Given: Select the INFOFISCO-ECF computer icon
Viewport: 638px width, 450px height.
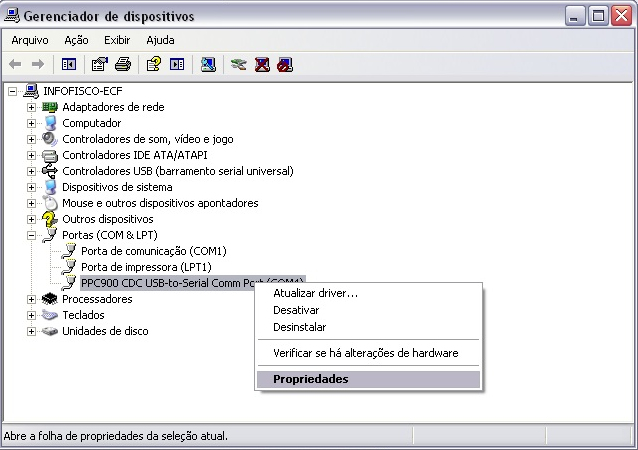Looking at the screenshot, I should [31, 91].
